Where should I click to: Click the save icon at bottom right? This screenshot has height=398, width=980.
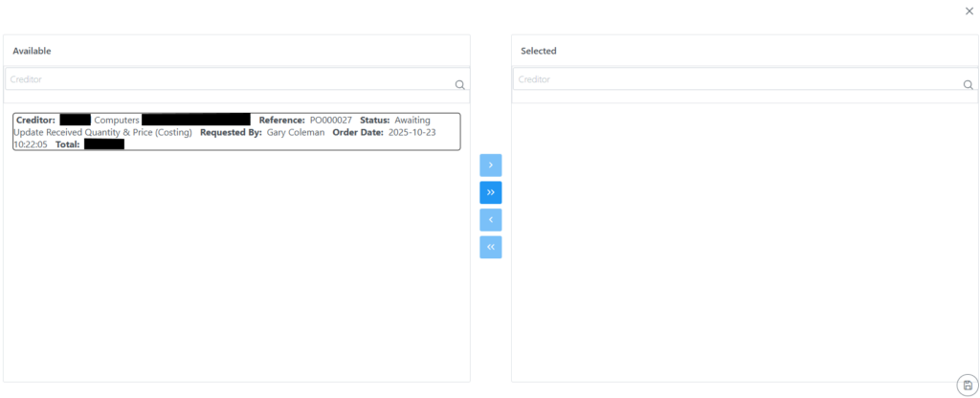coord(967,385)
